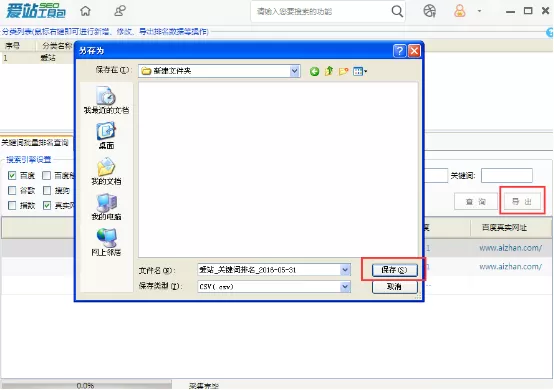The image size is (554, 390).
Task: Expand the save-in folder dropdown
Action: tap(294, 71)
